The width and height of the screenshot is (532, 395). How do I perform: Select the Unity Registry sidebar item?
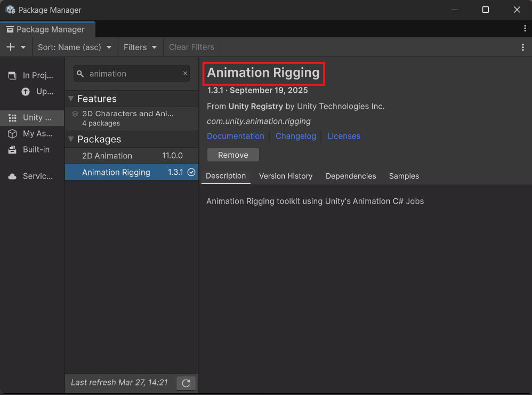[32, 118]
